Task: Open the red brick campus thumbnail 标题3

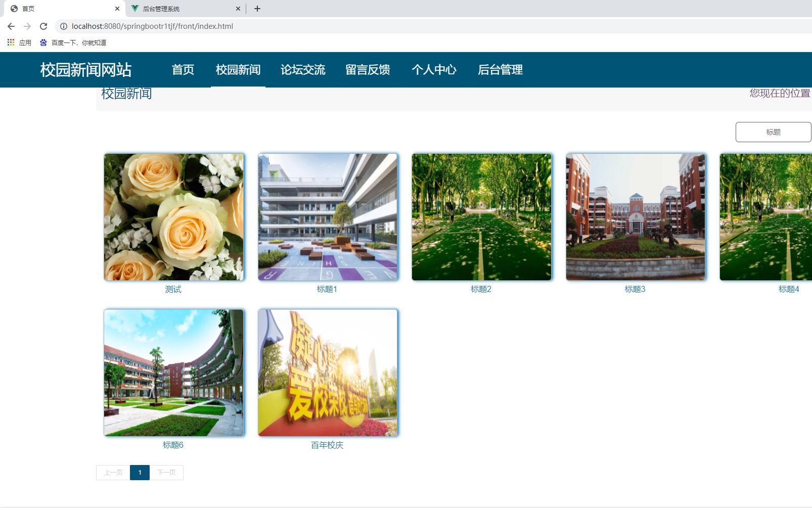Action: click(636, 217)
